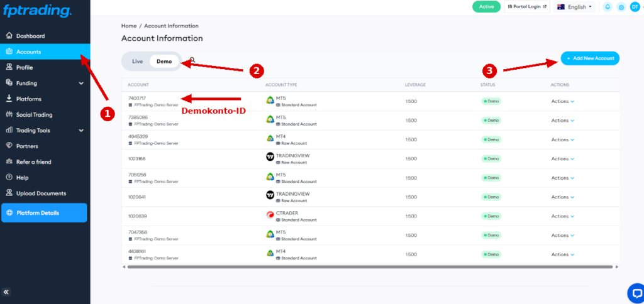Click the Partners handshake icon
644x304 pixels.
[9, 146]
